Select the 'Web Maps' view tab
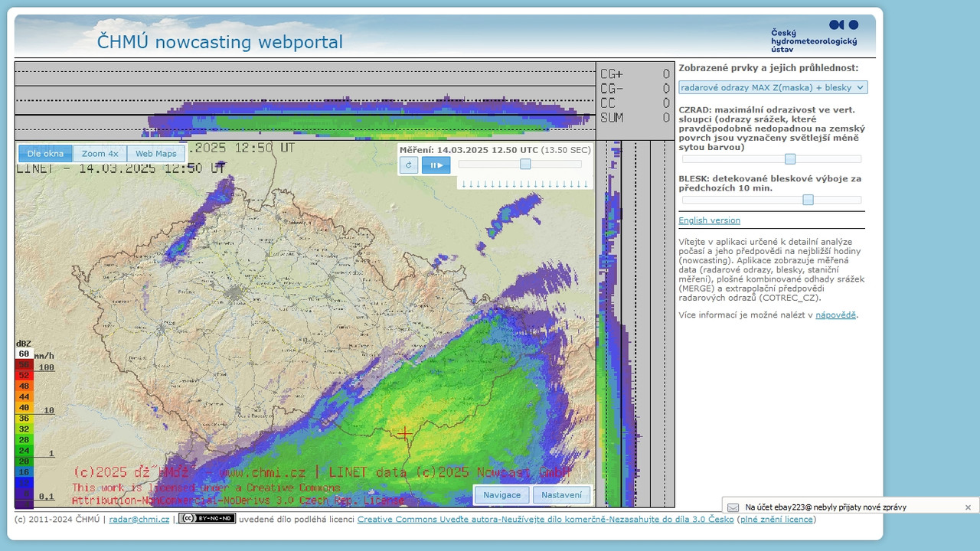The height and width of the screenshot is (551, 980). 155,154
